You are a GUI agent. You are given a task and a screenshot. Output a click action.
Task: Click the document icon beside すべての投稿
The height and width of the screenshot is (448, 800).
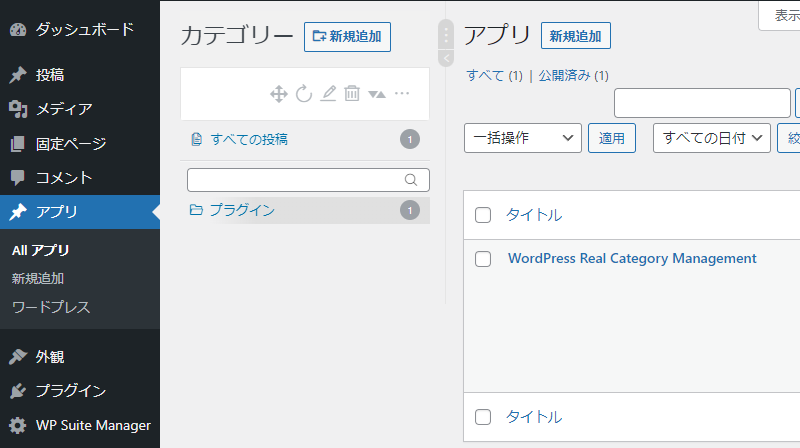pos(196,139)
